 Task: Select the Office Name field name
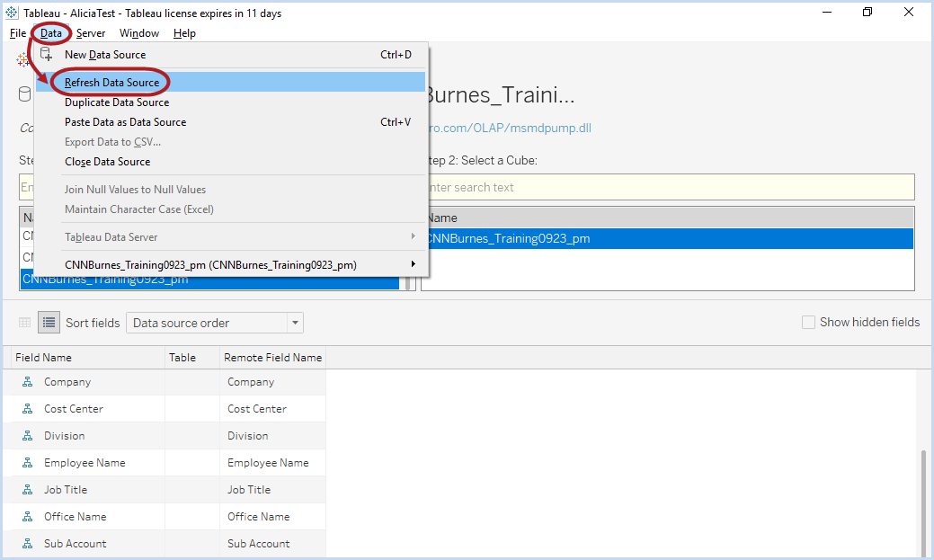[75, 517]
